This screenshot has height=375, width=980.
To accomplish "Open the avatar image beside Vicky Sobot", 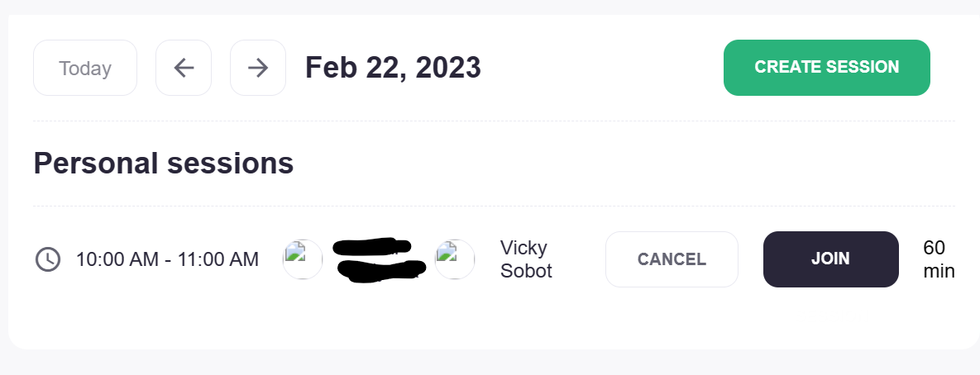I will tap(454, 259).
